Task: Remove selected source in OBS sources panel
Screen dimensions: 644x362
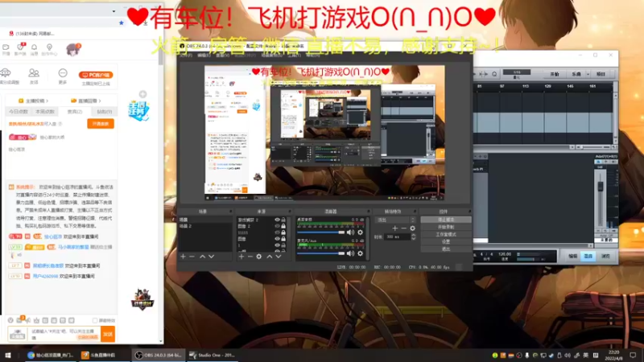Action: pyautogui.click(x=250, y=257)
